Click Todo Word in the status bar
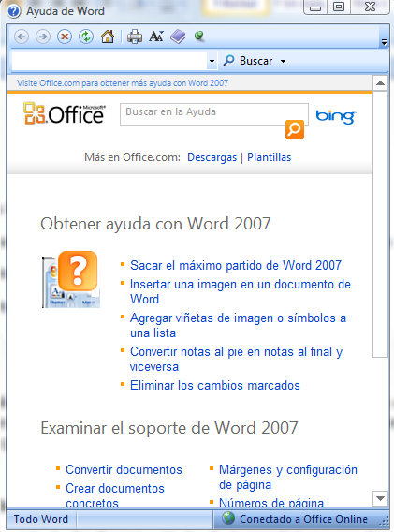394x532 pixels. (x=41, y=519)
